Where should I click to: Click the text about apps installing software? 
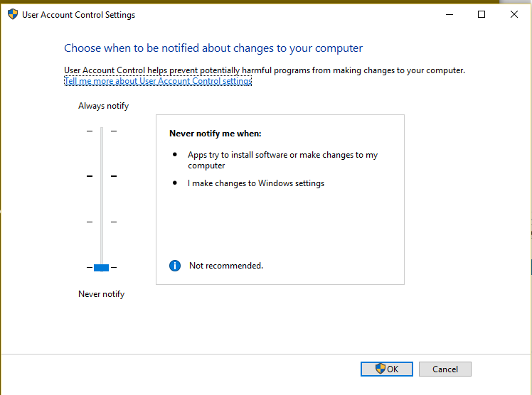pos(282,160)
